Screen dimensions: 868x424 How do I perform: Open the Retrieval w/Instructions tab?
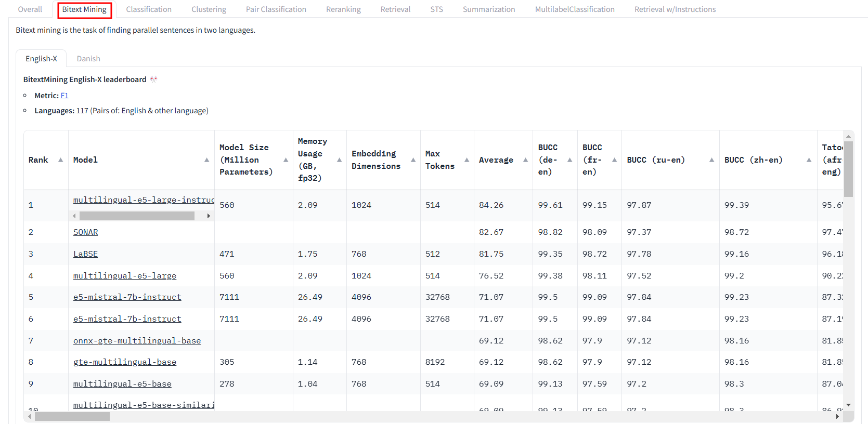675,9
